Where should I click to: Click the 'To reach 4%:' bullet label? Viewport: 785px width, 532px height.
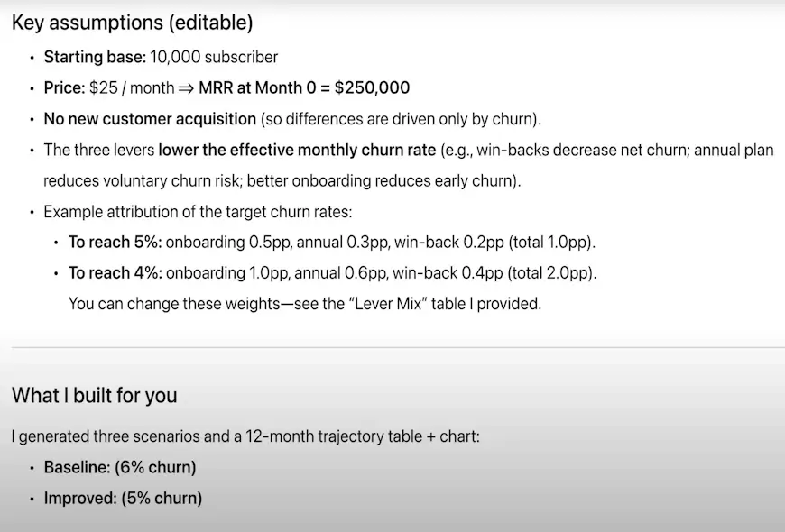[x=115, y=273]
